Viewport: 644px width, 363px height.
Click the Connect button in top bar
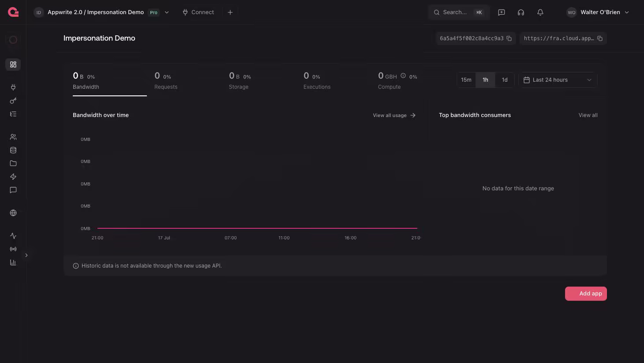click(x=198, y=12)
